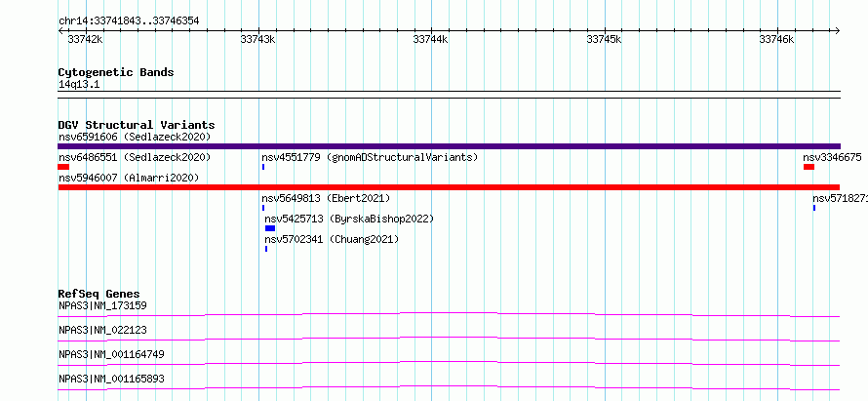Click the red nsv3346675 variant block

point(809,167)
